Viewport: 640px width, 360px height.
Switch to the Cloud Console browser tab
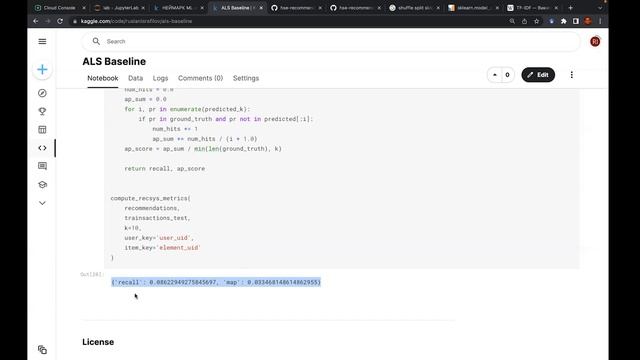pos(60,8)
